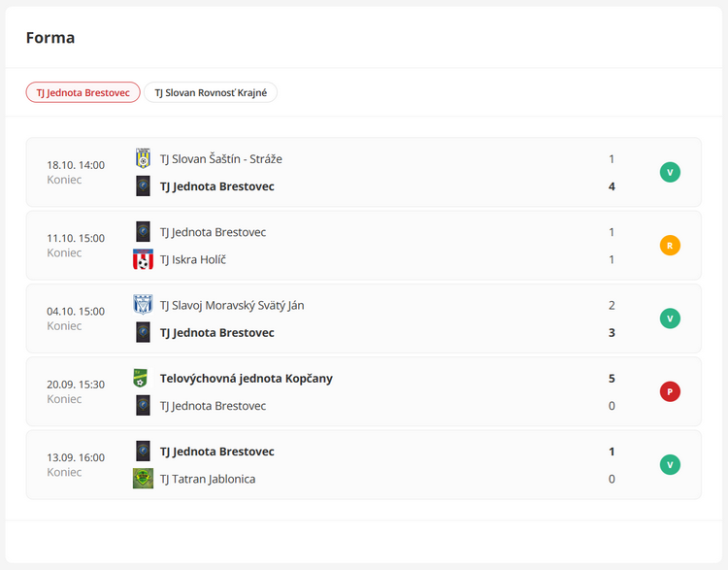Click TJ Slavoj Moravský Svätý Ján crest
The height and width of the screenshot is (570, 728).
[x=143, y=305]
